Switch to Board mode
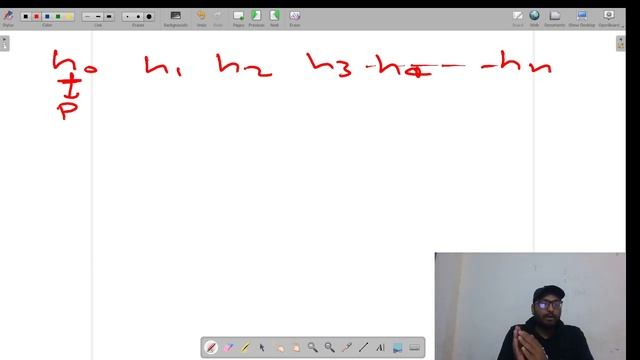 click(518, 18)
